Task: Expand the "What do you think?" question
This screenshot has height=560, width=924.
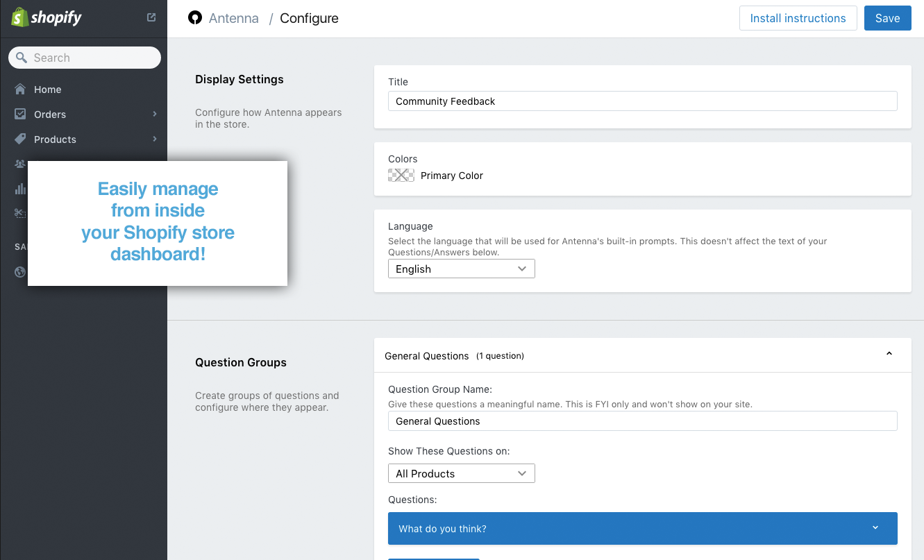Action: click(875, 528)
